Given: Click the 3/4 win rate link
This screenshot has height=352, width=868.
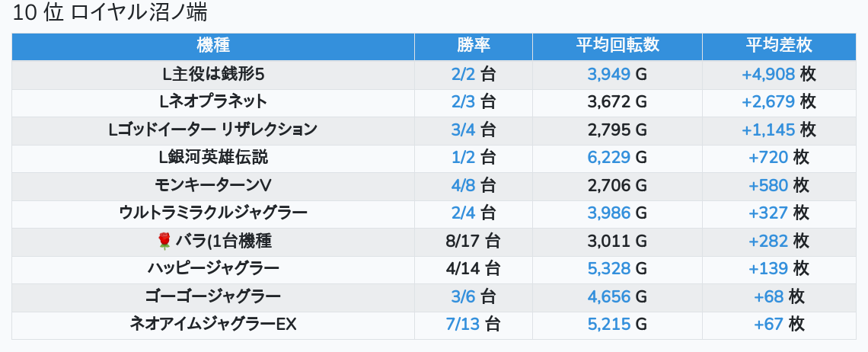Looking at the screenshot, I should [x=463, y=130].
